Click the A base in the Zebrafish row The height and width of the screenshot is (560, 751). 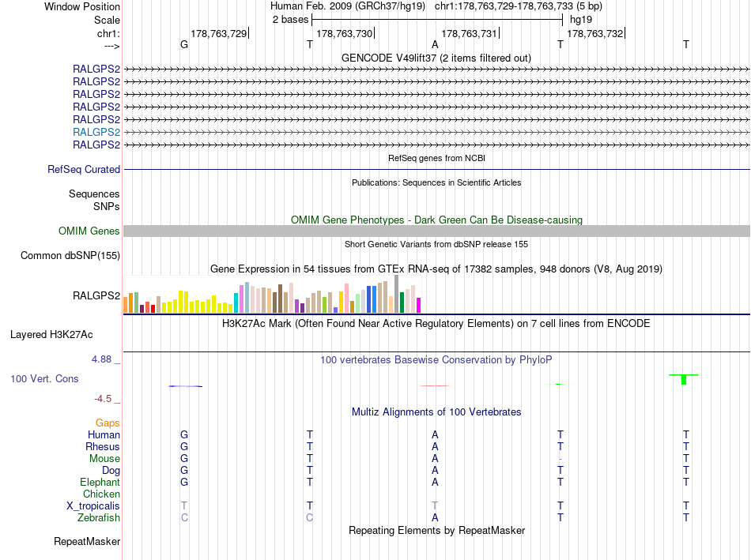click(x=435, y=518)
